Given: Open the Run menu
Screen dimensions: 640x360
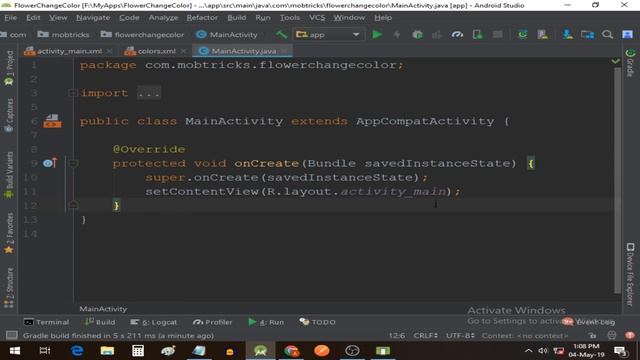Looking at the screenshot, I should tap(263, 18).
